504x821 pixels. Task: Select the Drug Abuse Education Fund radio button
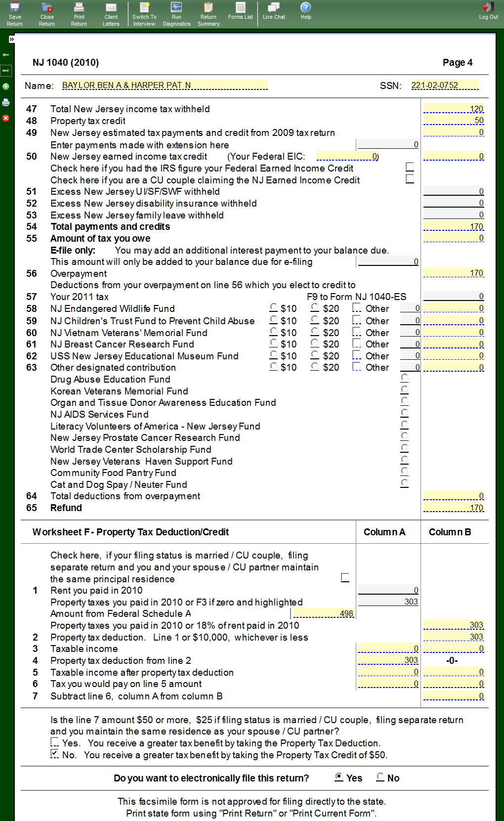coord(404,378)
